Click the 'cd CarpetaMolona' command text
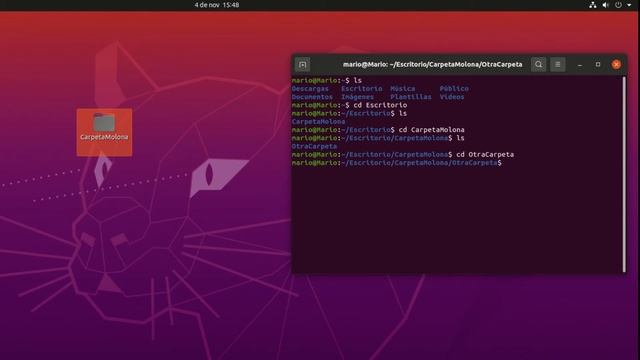The width and height of the screenshot is (640, 360). coord(431,130)
